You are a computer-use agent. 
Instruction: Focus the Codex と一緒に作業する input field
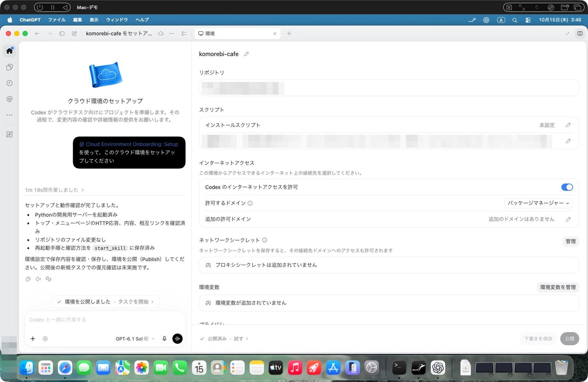coord(105,320)
